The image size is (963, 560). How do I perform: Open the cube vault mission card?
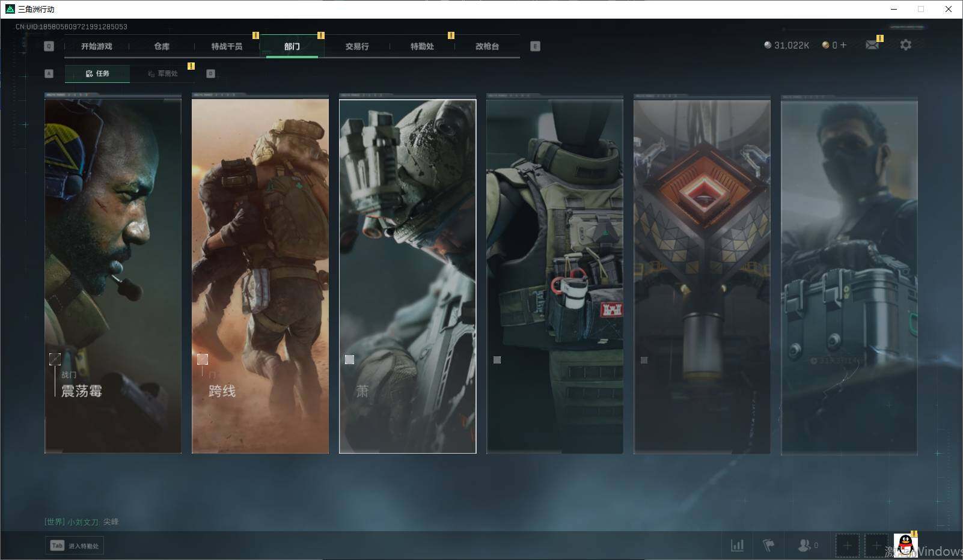point(702,276)
